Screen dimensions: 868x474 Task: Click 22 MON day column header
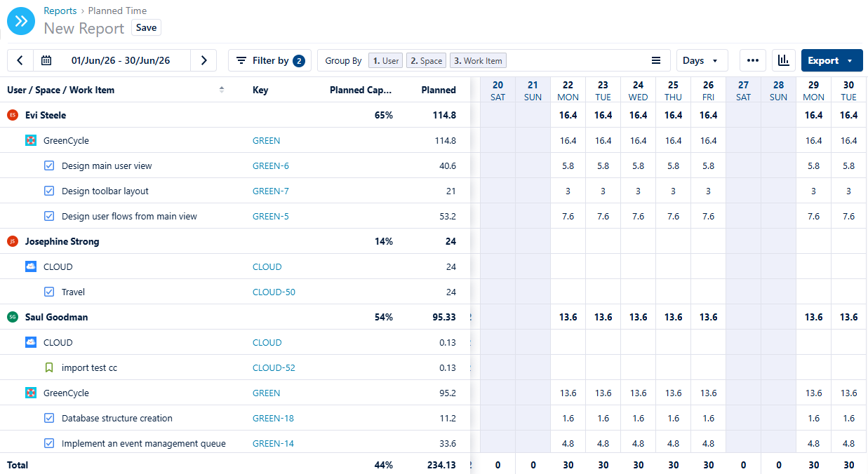tap(568, 90)
